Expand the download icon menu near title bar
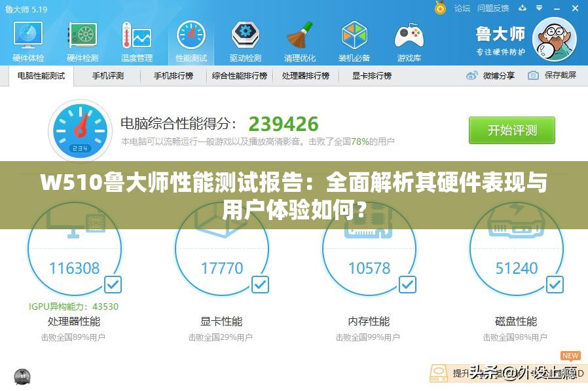 pos(522,8)
